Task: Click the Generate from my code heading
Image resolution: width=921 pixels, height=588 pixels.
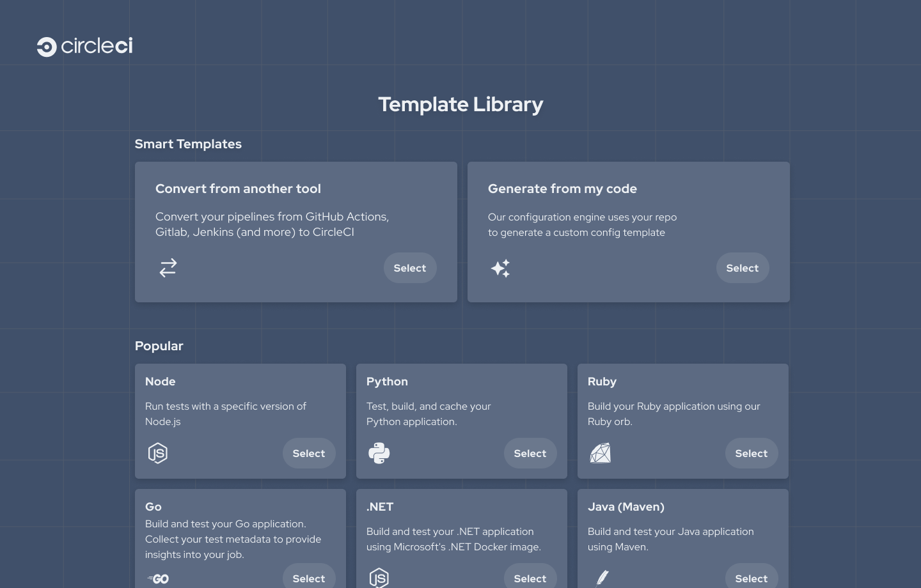Action: point(562,189)
